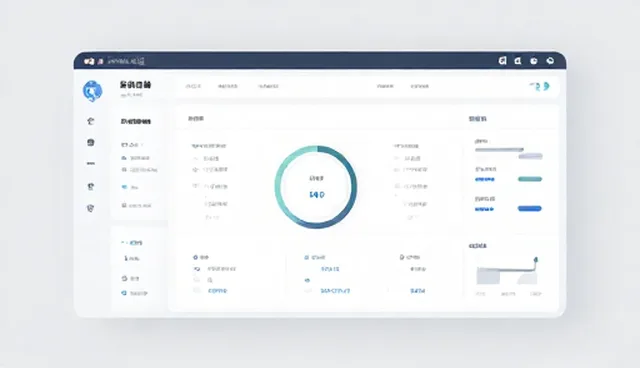Click the teal pill bar in right panel
Viewport: 640px width, 368px height.
(x=530, y=179)
